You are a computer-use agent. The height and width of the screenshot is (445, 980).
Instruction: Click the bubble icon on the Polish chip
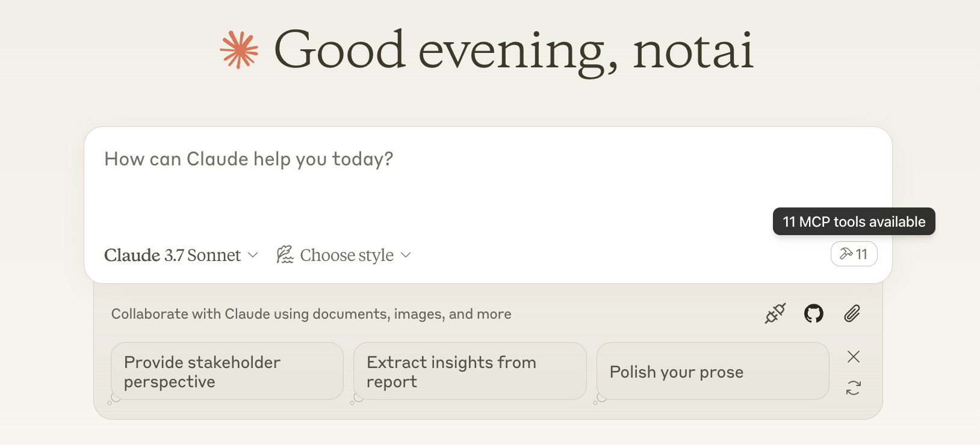pyautogui.click(x=600, y=399)
